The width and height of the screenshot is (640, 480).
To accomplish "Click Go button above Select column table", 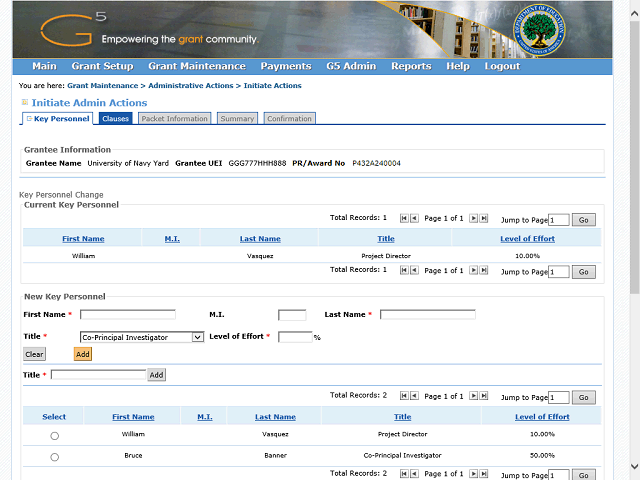I will [x=584, y=397].
